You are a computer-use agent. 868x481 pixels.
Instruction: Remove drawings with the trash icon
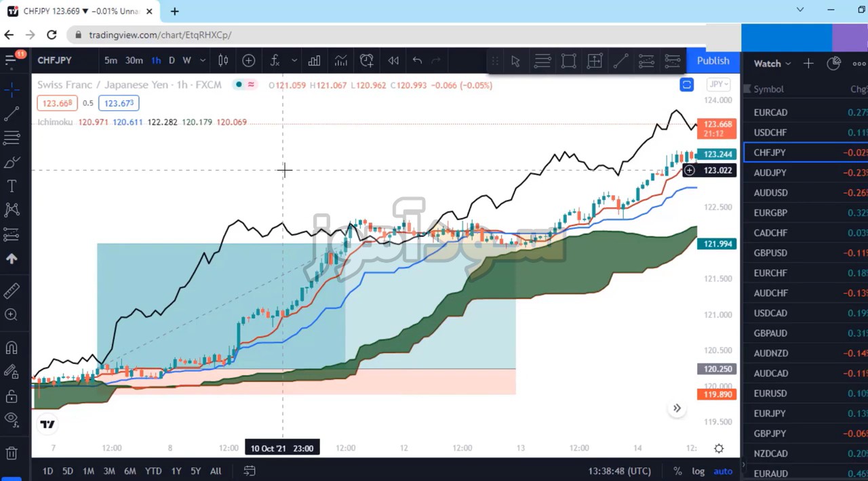click(12, 453)
